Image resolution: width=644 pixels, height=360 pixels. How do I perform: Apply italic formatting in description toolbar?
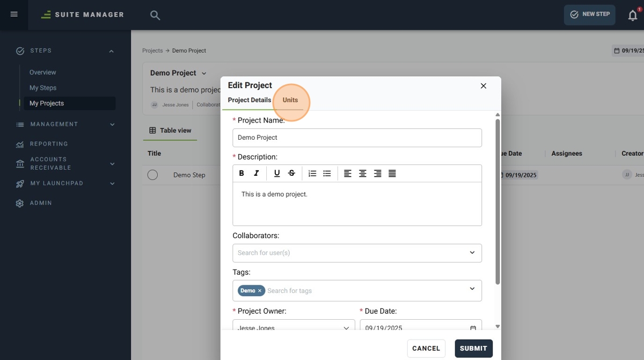click(x=257, y=173)
